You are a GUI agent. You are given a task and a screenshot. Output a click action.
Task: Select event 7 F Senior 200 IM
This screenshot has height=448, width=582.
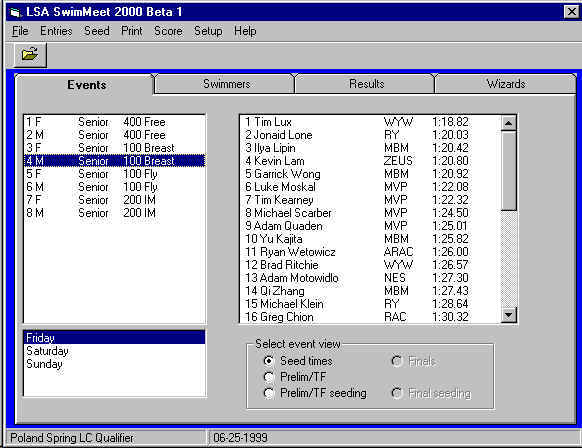[x=114, y=200]
